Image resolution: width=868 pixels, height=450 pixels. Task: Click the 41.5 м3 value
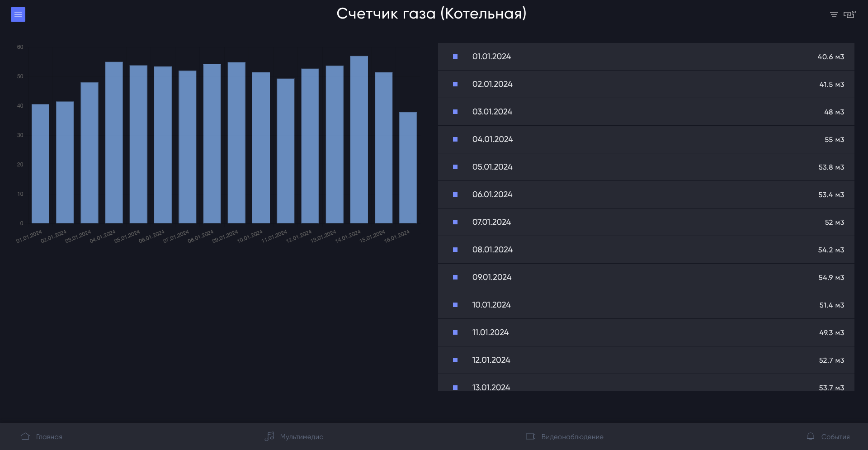point(831,85)
